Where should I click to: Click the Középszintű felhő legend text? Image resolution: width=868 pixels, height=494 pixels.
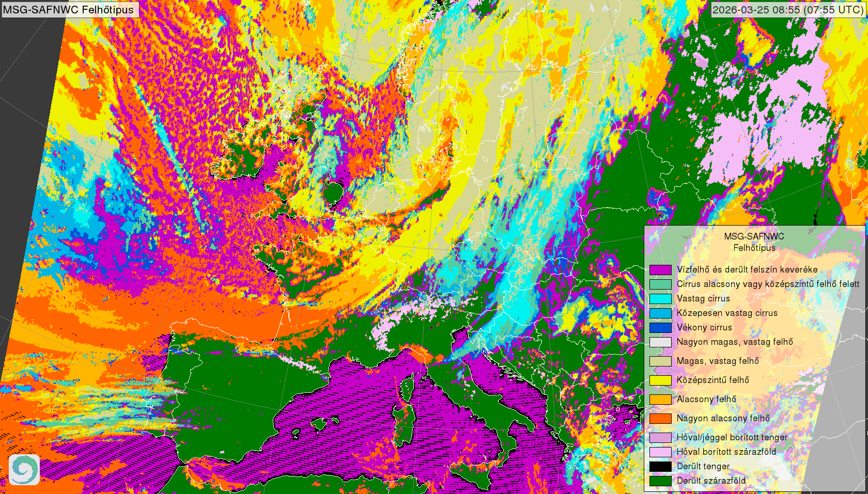(x=712, y=380)
